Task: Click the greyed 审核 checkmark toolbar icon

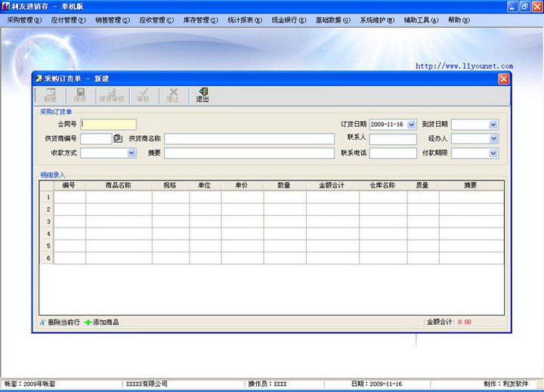Action: tap(144, 94)
